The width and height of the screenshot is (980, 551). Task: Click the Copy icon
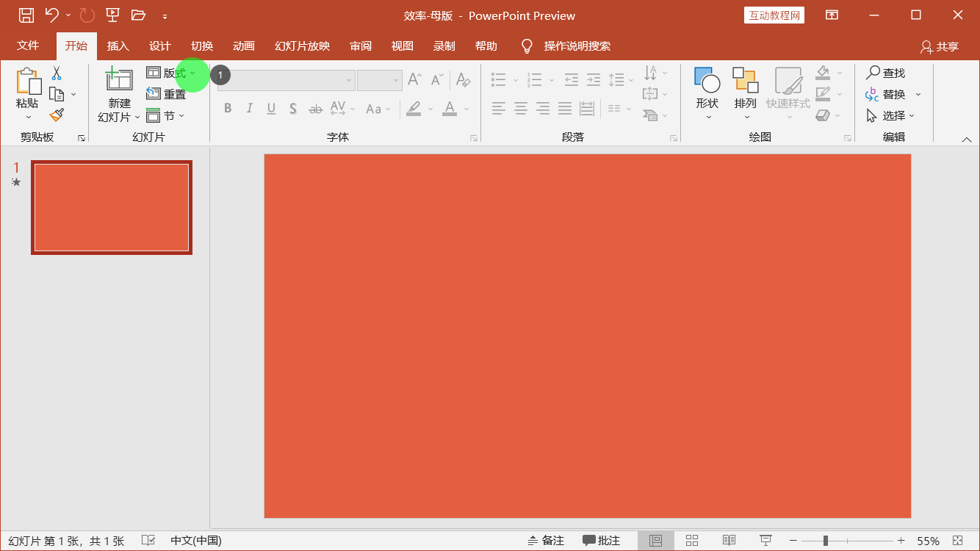[x=57, y=94]
